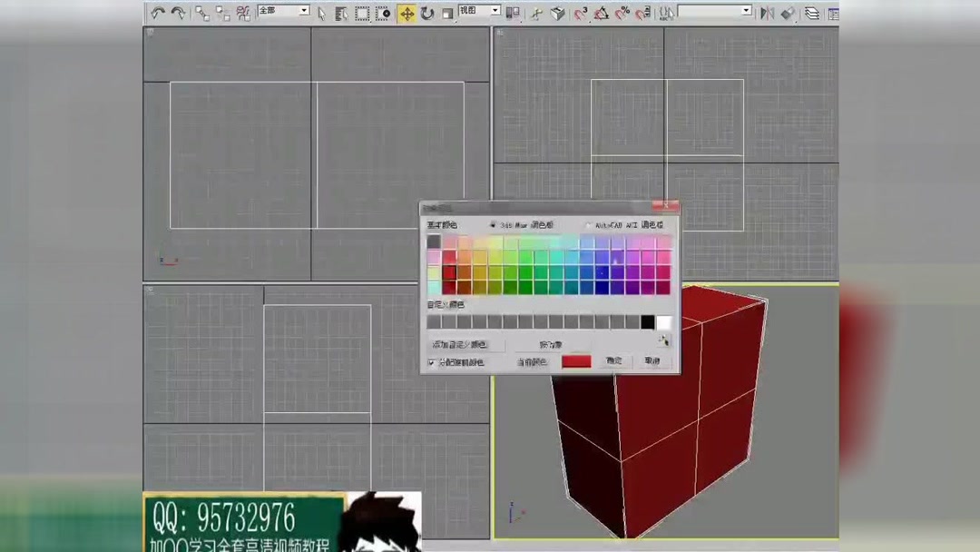This screenshot has height=552, width=980.
Task: Click the OK button in color dialog
Action: [614, 360]
